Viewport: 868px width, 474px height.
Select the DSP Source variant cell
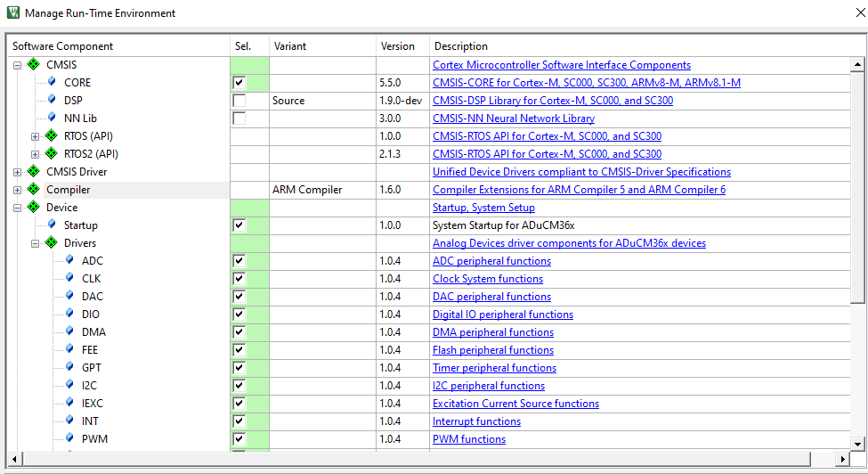click(x=323, y=100)
